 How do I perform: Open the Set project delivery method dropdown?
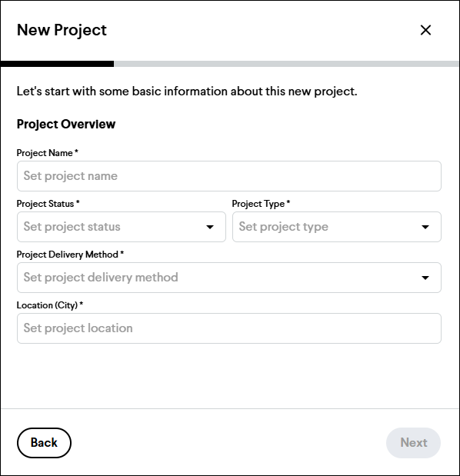(229, 278)
